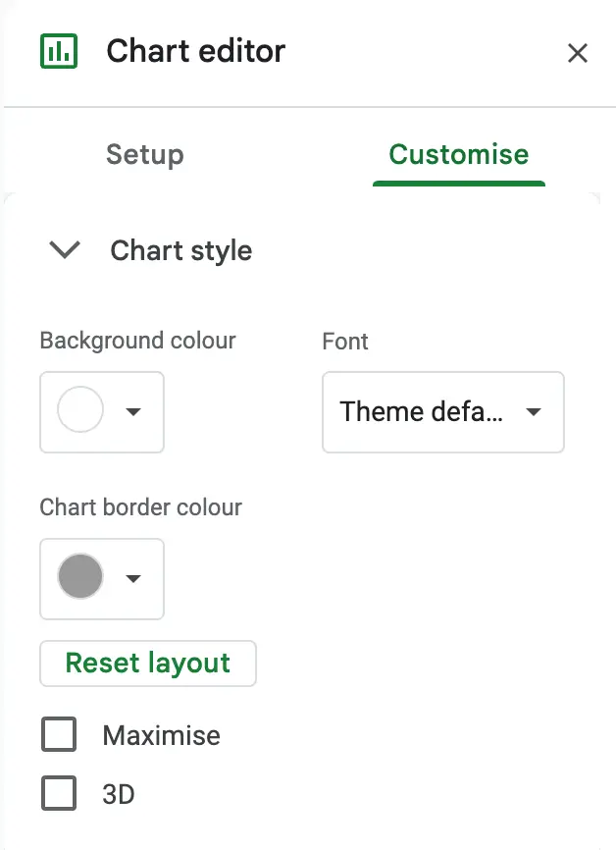
Task: Select the white background colour swatch
Action: tap(80, 412)
